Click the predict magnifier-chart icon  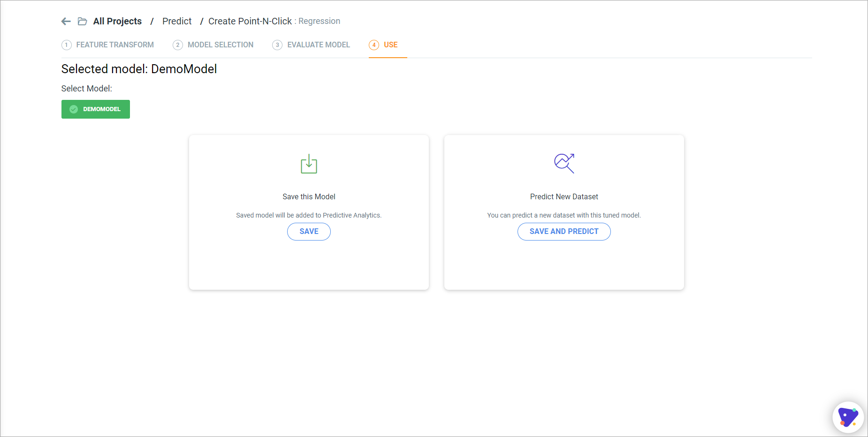[564, 163]
